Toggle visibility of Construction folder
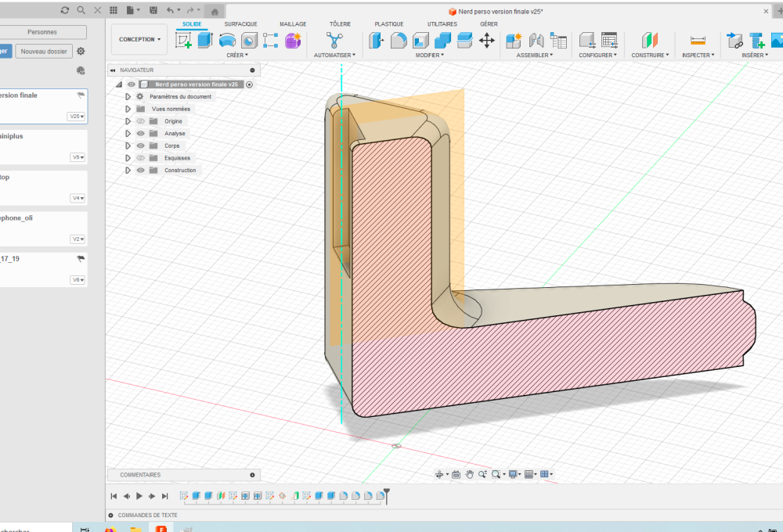 coord(141,171)
